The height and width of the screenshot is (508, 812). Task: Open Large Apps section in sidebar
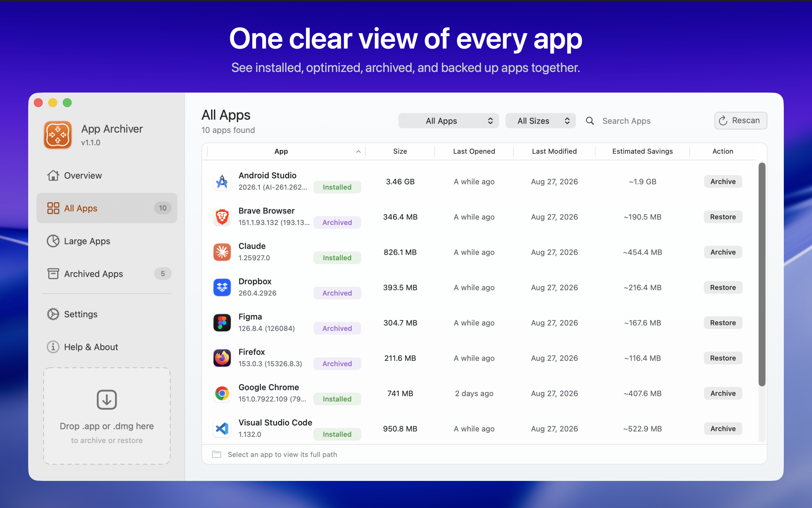pyautogui.click(x=107, y=241)
